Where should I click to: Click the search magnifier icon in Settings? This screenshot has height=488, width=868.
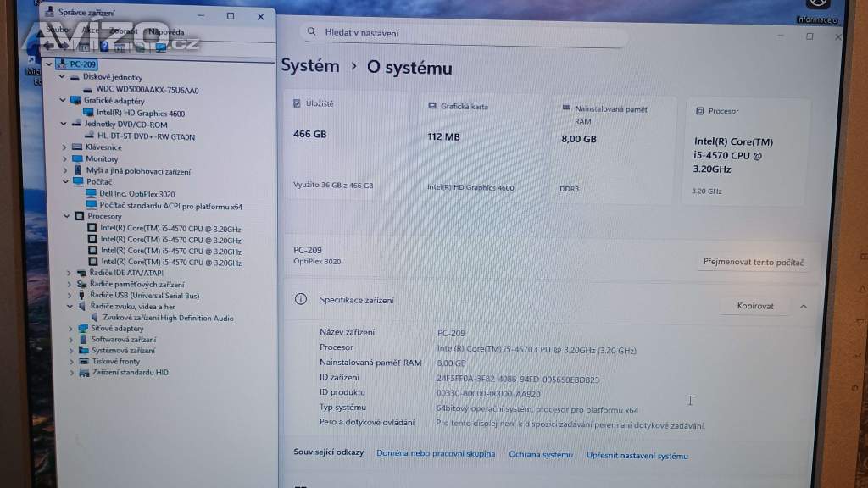tap(311, 32)
